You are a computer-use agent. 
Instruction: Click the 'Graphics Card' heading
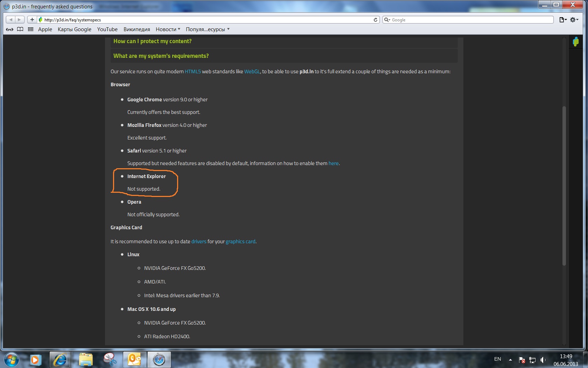pyautogui.click(x=126, y=227)
